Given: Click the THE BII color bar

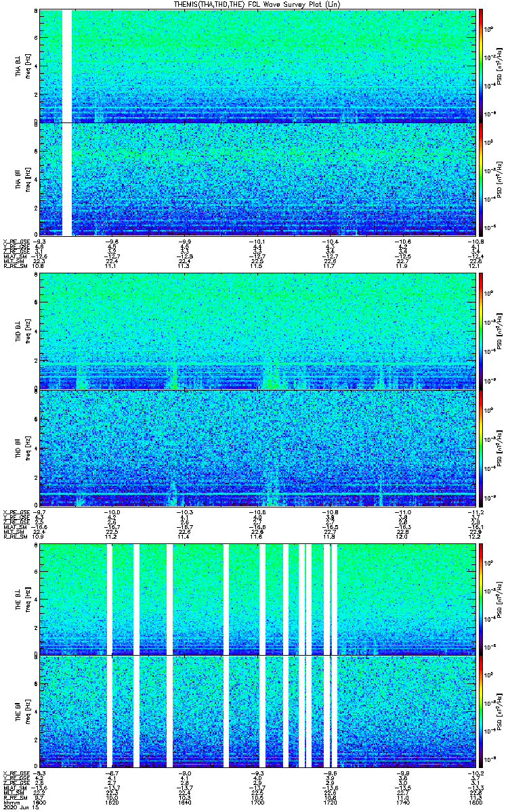Looking at the screenshot, I should tap(480, 712).
